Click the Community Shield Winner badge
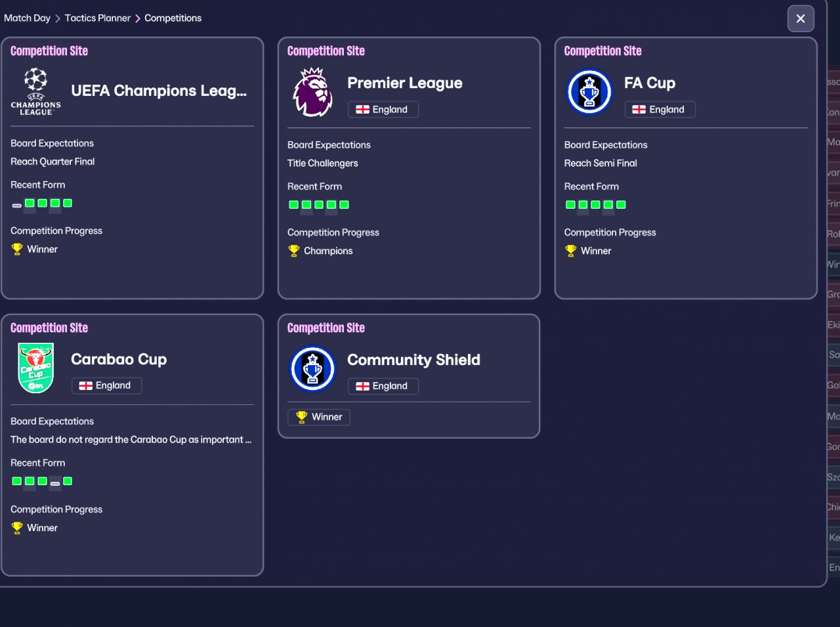Screen dimensions: 840x627 click(x=319, y=417)
